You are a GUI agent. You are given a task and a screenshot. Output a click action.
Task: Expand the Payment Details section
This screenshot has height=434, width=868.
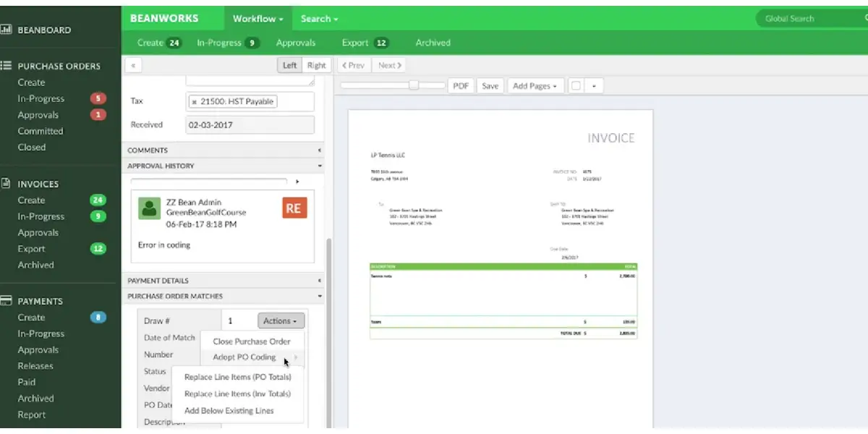[x=223, y=281]
